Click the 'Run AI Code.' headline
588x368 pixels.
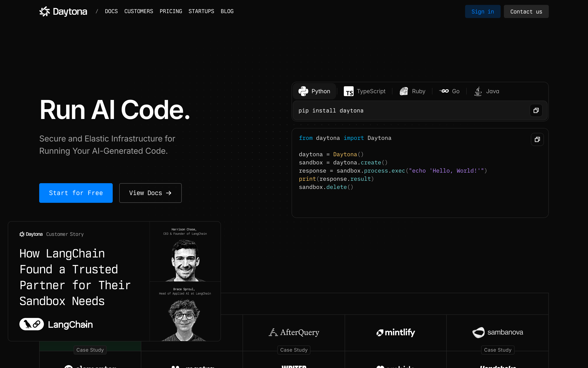coord(115,110)
